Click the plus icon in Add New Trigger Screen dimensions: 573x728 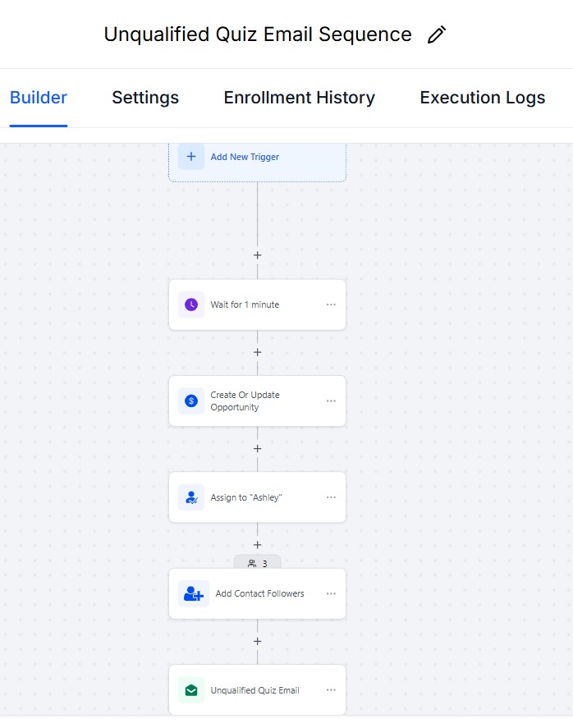pos(191,157)
